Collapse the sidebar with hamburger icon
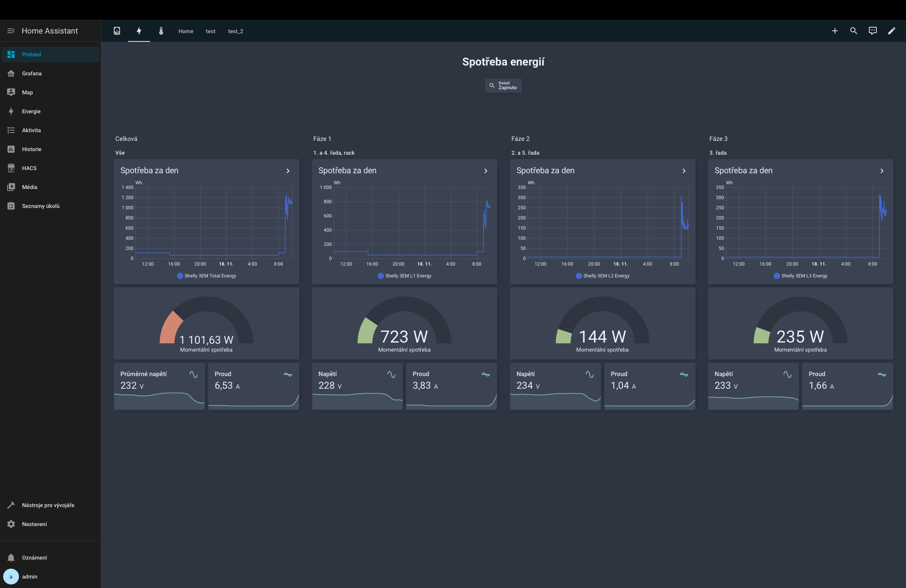This screenshot has height=588, width=906. point(11,31)
